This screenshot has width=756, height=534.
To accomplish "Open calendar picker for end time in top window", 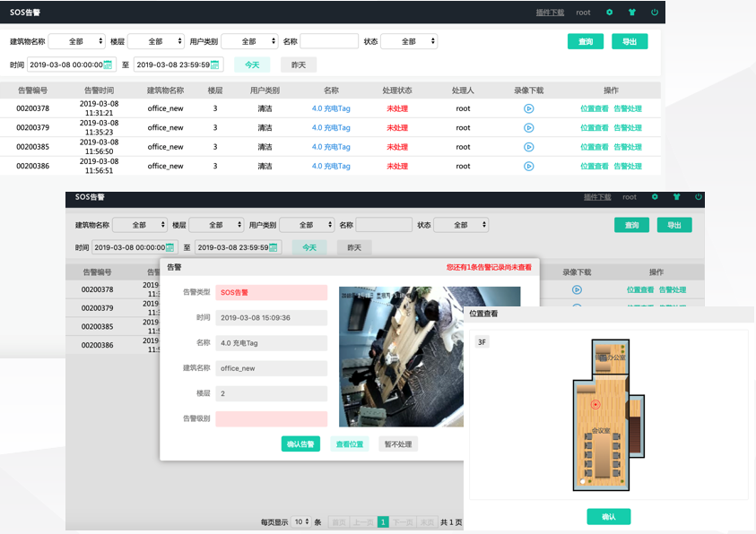I will pos(215,65).
